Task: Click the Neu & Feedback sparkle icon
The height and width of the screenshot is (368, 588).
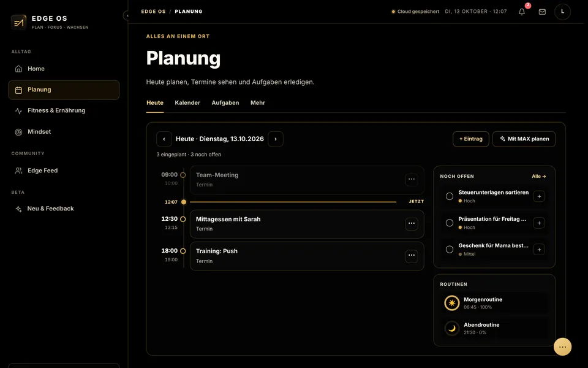Action: (x=18, y=209)
